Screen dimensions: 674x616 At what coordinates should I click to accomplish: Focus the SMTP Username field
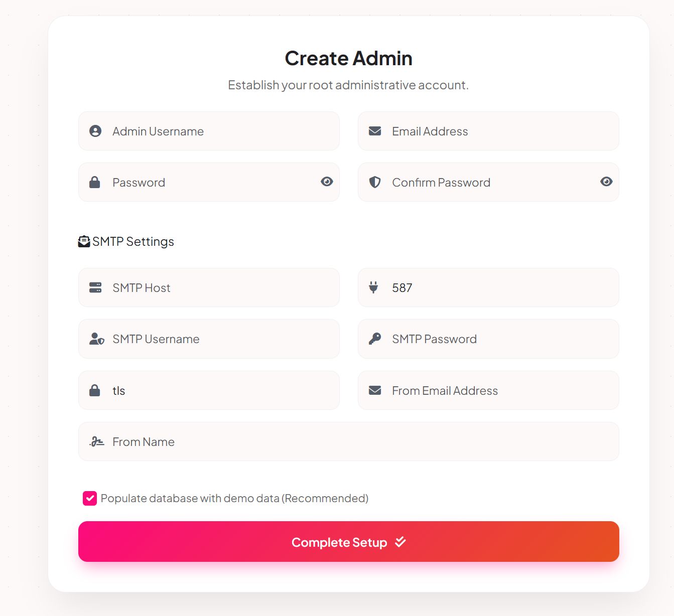pos(209,339)
